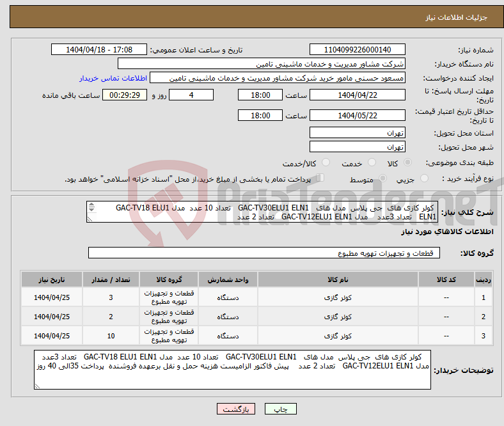Click delivery city field تهران
This screenshot has height=426, width=504.
click(357, 146)
